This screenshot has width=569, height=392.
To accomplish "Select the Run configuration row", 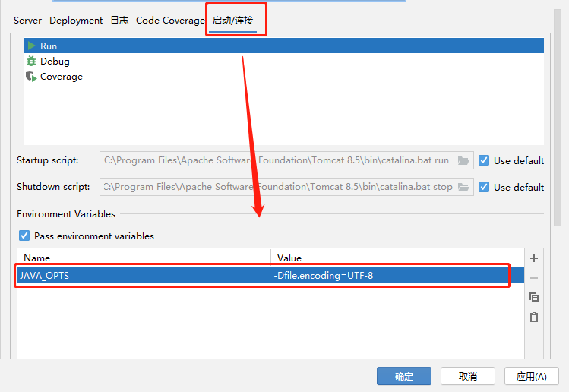I will tap(284, 46).
